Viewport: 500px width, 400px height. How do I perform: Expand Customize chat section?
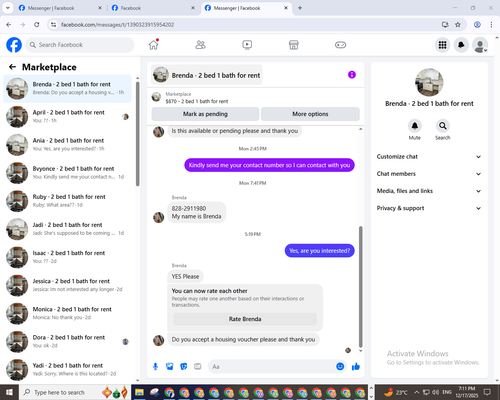pos(429,157)
